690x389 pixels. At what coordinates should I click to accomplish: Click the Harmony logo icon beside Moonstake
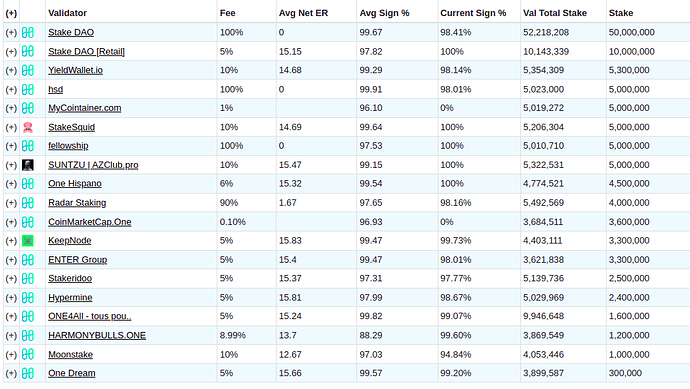[28, 354]
